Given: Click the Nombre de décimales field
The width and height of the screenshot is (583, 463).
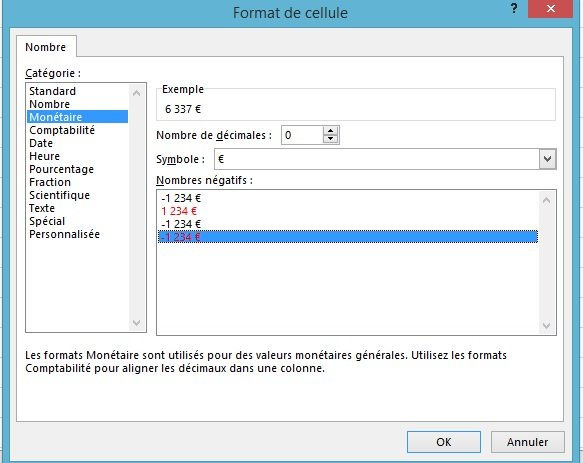Looking at the screenshot, I should point(302,135).
